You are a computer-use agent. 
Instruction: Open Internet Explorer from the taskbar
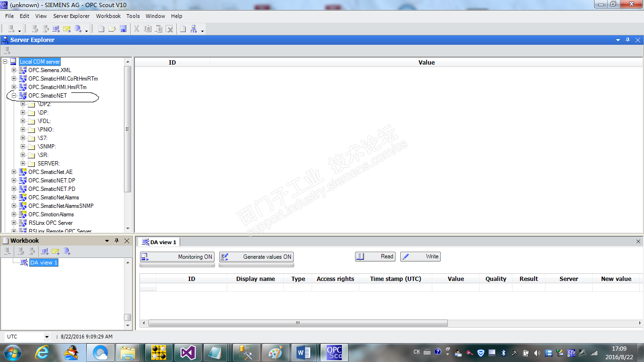[x=42, y=353]
